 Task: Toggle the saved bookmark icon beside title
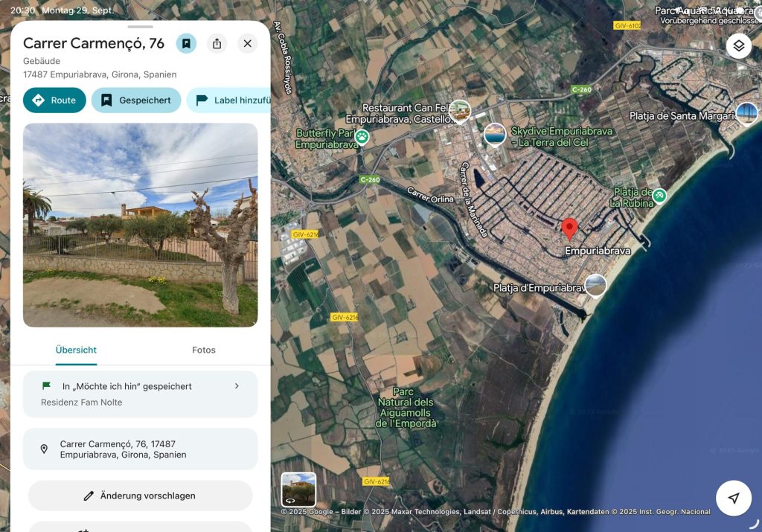(186, 44)
